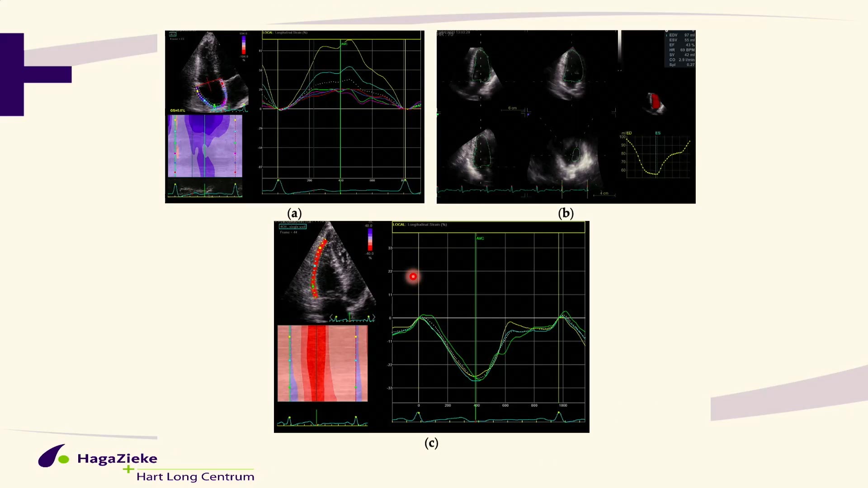Click the ES label above the volume curve

(x=658, y=133)
